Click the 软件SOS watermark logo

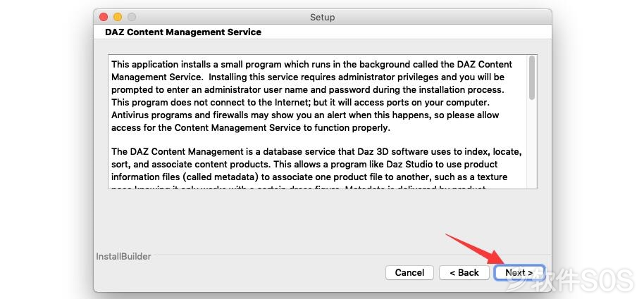[x=570, y=280]
